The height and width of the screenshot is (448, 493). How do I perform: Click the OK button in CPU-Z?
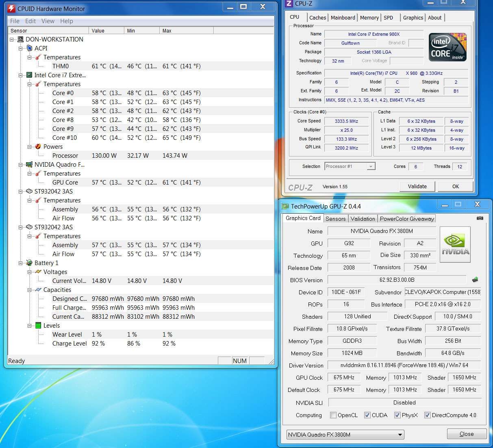(456, 186)
